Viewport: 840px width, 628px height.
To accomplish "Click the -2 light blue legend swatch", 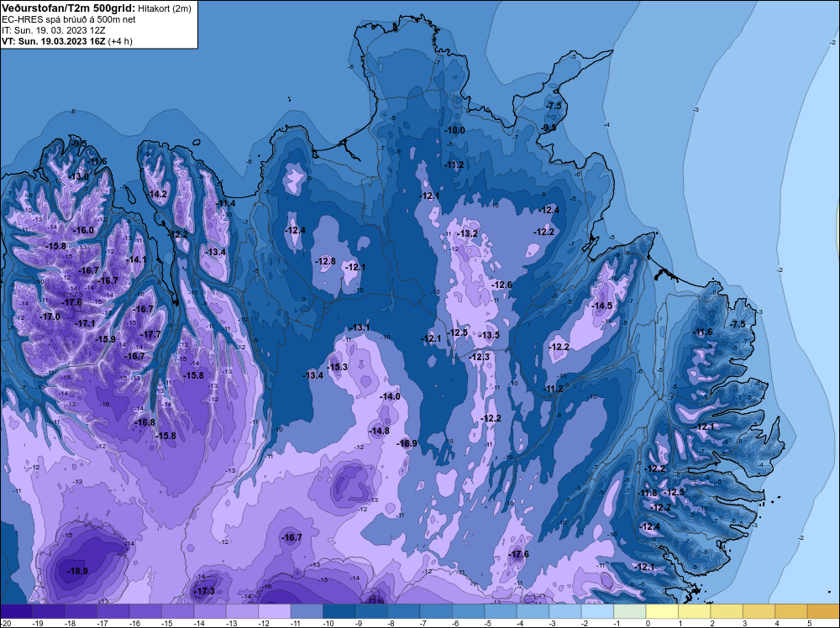I will [597, 611].
